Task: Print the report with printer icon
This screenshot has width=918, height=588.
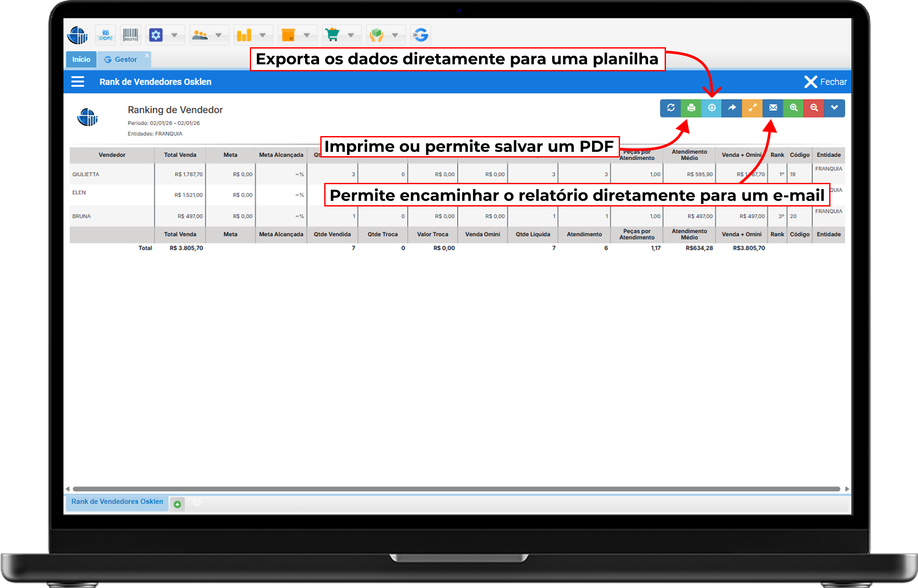Action: point(691,108)
